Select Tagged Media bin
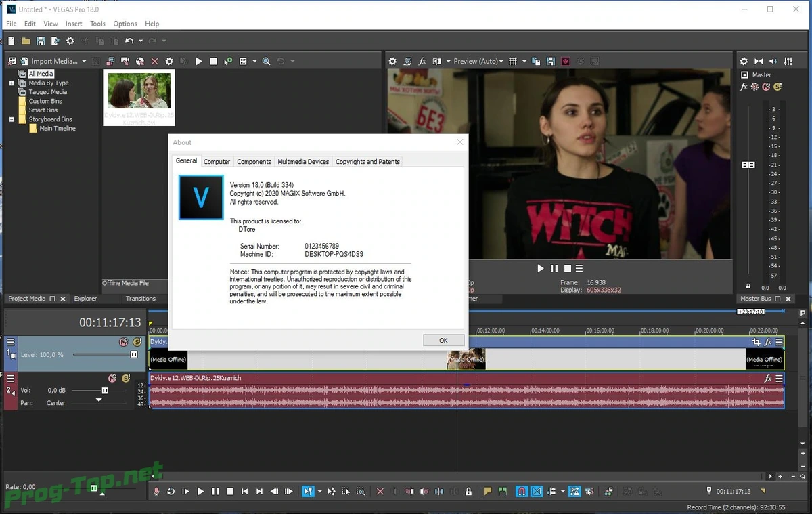 [x=47, y=92]
